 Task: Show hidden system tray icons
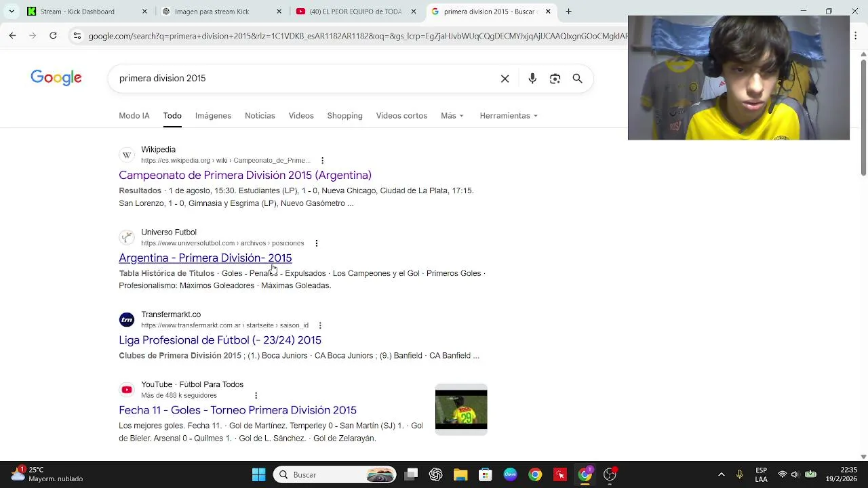point(721,474)
